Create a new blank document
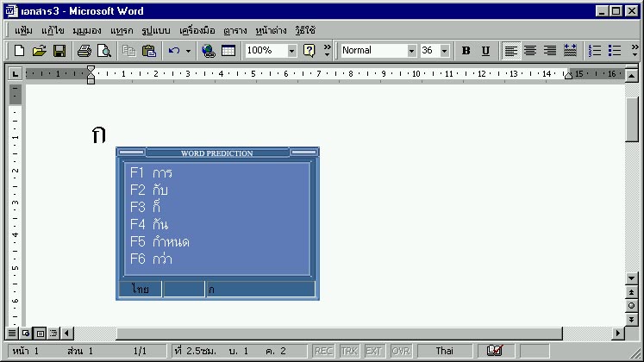The width and height of the screenshot is (644, 362). coord(19,51)
